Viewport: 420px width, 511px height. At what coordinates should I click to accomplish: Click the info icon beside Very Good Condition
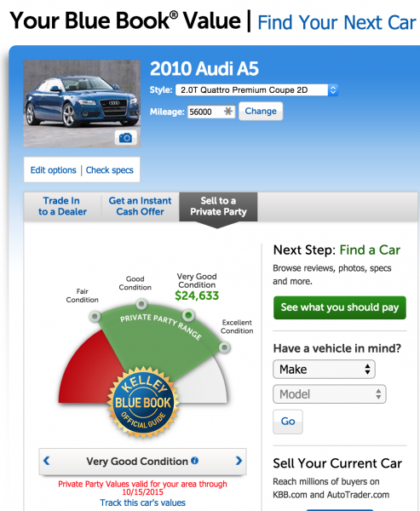[195, 461]
